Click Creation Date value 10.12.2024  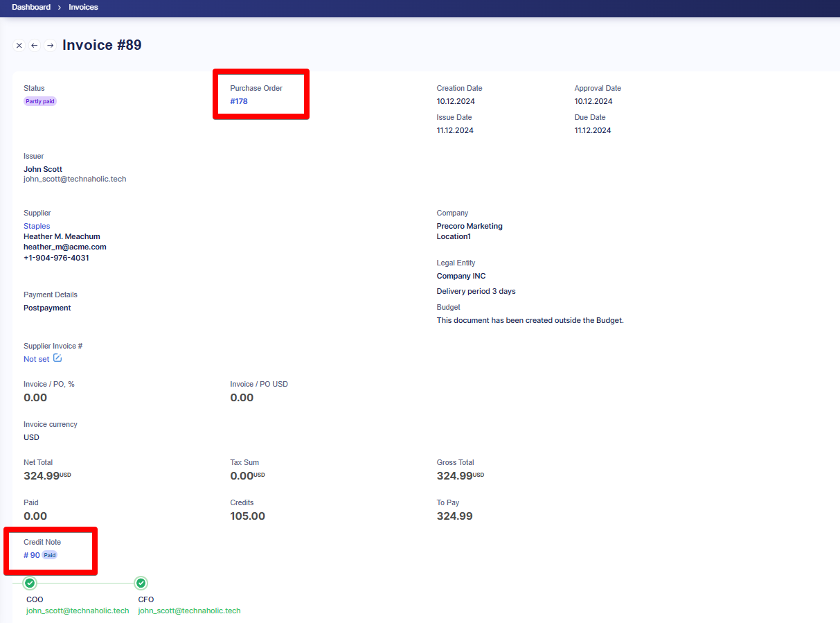[456, 101]
